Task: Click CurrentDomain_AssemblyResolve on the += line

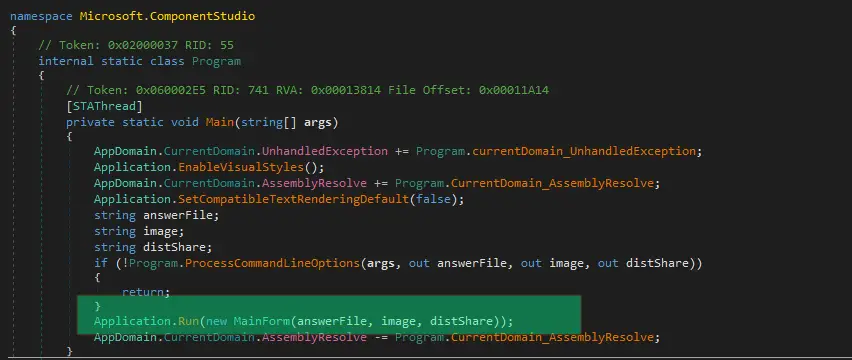Action: [553, 183]
